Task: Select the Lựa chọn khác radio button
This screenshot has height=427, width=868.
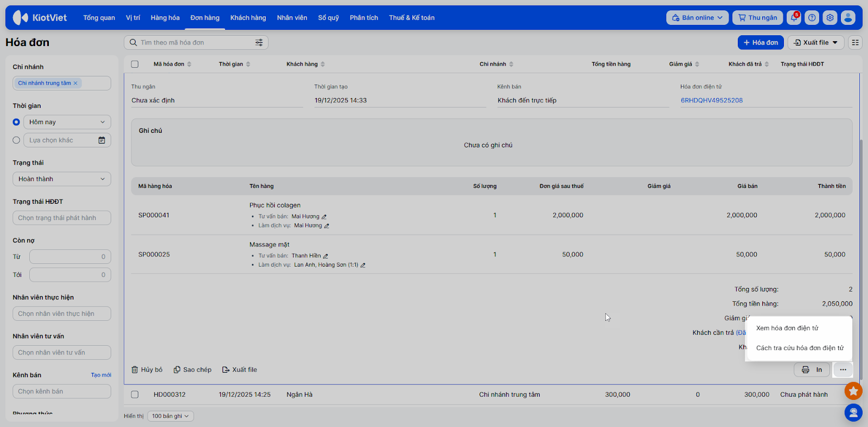Action: tap(16, 140)
